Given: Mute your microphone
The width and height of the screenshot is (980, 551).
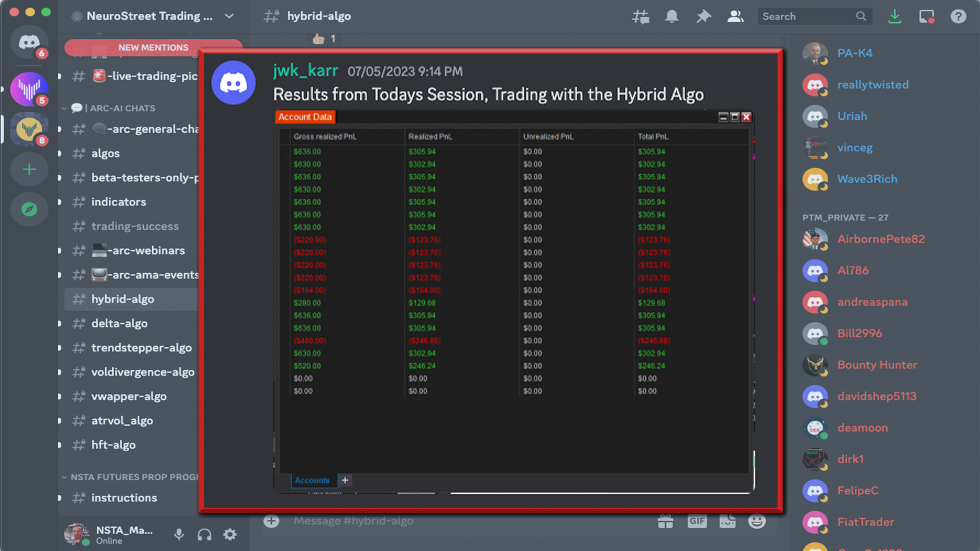Looking at the screenshot, I should pos(179,535).
